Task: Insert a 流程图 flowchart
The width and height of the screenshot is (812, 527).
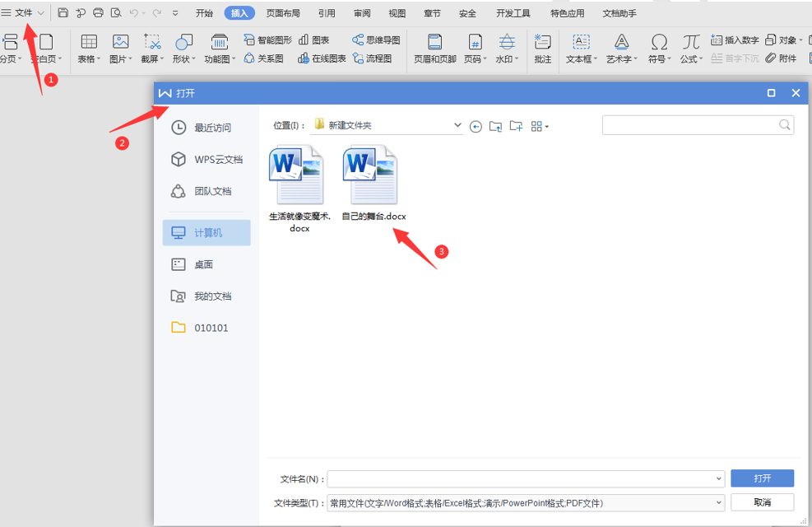Action: click(372, 58)
